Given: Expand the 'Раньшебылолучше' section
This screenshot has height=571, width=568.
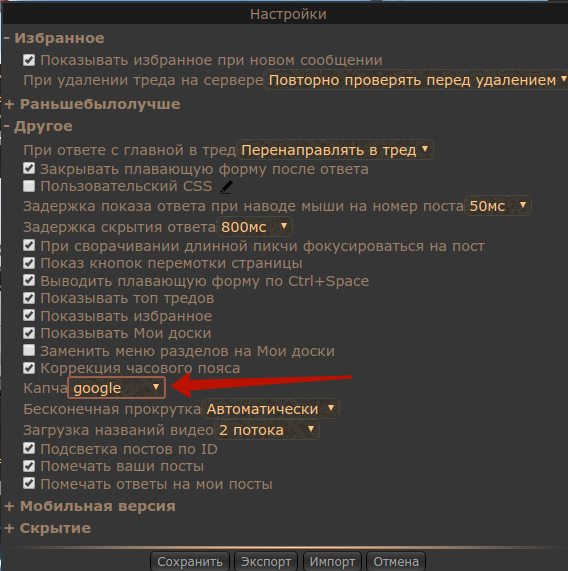Looking at the screenshot, I should click(x=92, y=105).
